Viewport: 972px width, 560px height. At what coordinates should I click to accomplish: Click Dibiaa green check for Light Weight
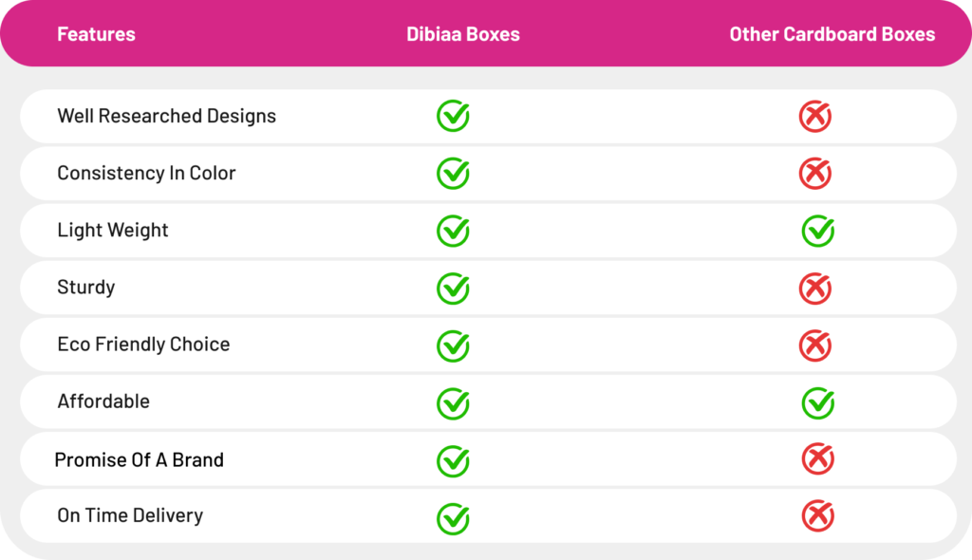pos(453,231)
